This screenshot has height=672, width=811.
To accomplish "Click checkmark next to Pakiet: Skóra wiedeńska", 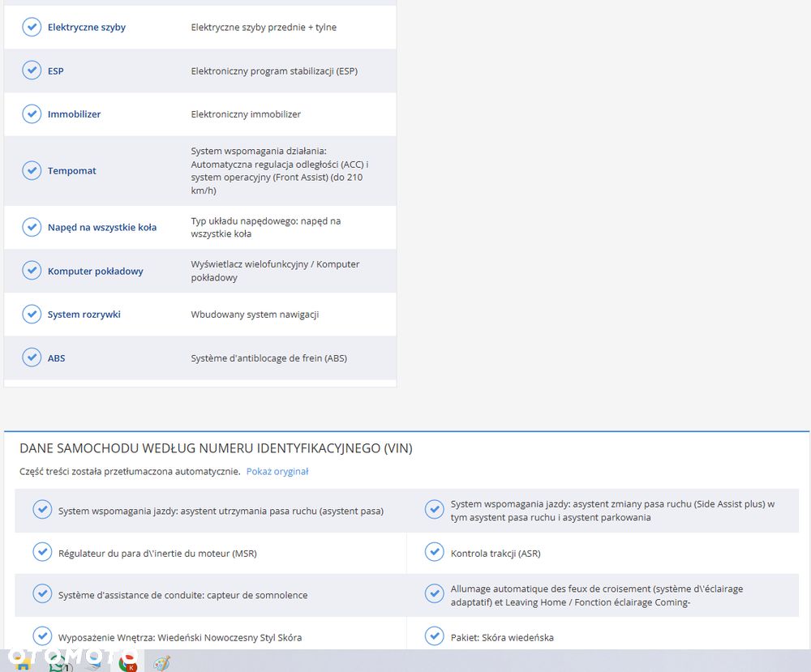I will pyautogui.click(x=434, y=636).
